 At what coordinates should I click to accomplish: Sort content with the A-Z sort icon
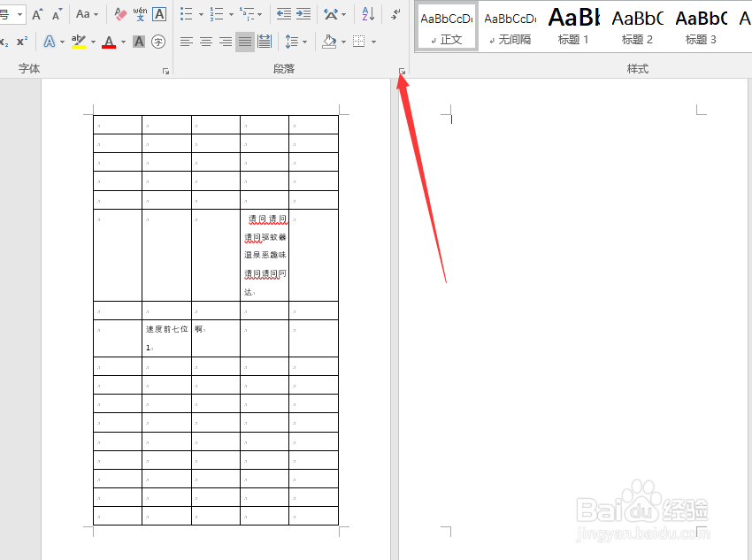click(x=368, y=14)
